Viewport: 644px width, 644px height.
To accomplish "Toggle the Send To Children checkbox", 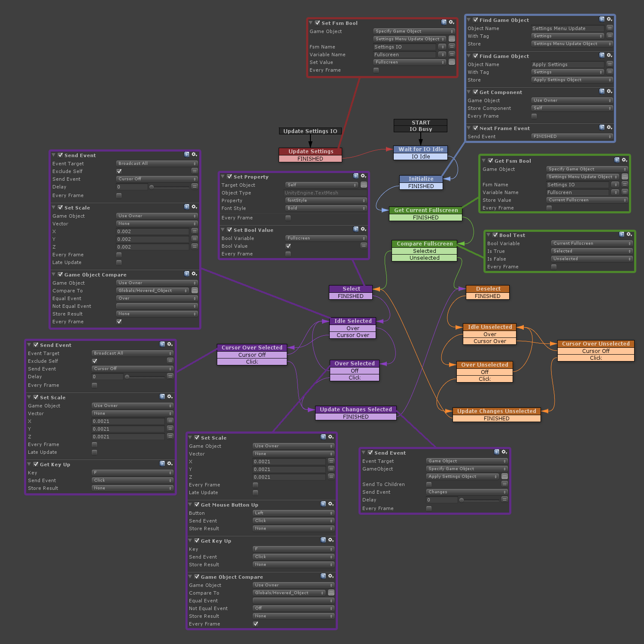I will pyautogui.click(x=429, y=485).
